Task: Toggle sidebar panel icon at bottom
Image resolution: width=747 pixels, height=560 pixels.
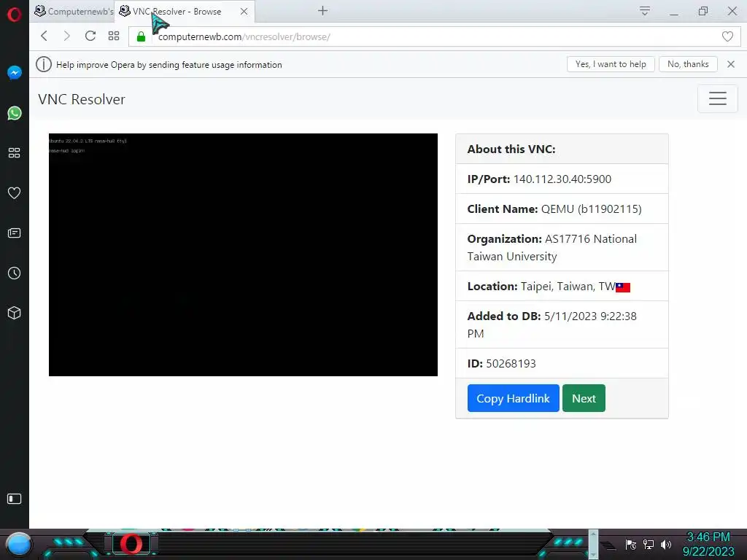Action: pos(15,499)
